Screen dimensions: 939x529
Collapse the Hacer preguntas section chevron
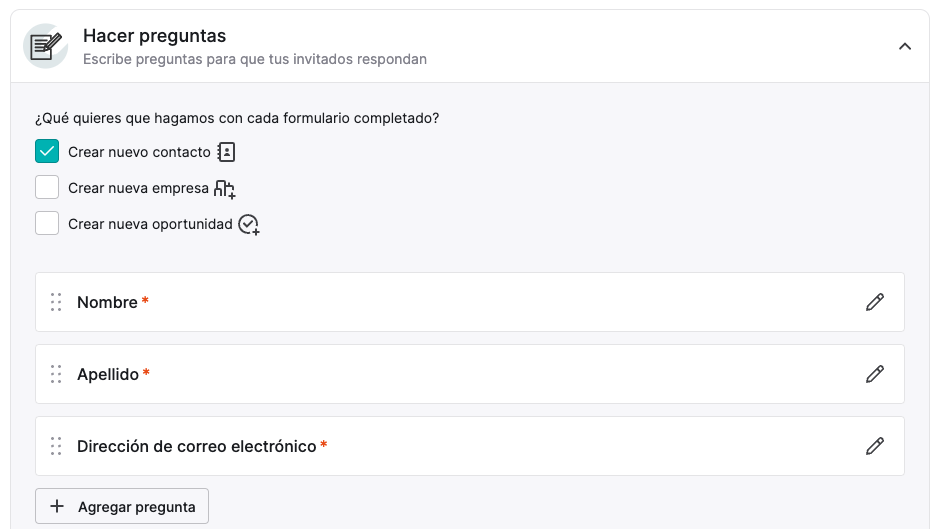pos(905,46)
